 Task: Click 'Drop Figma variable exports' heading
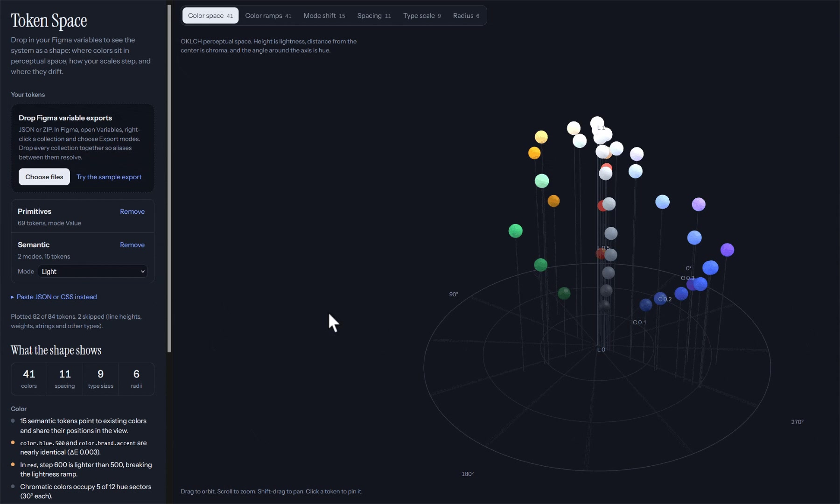tap(65, 118)
